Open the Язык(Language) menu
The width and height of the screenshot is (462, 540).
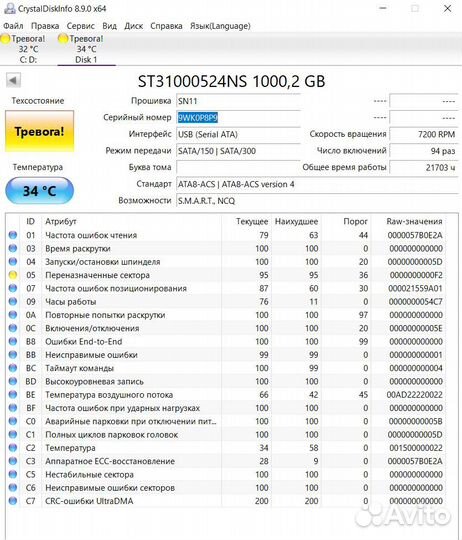pos(220,26)
